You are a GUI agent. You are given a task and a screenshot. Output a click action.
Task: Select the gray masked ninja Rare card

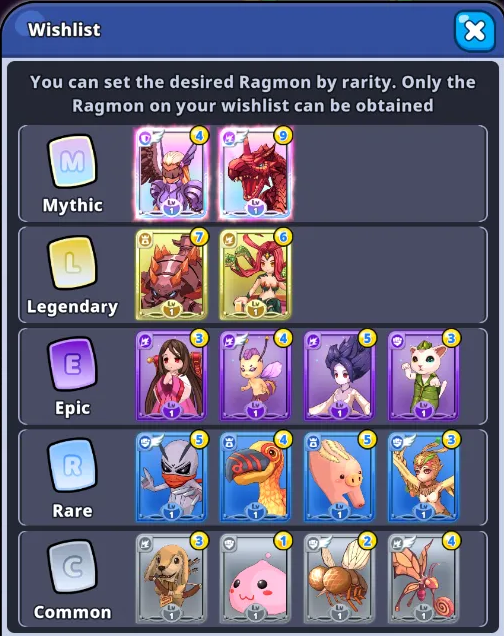click(x=172, y=477)
